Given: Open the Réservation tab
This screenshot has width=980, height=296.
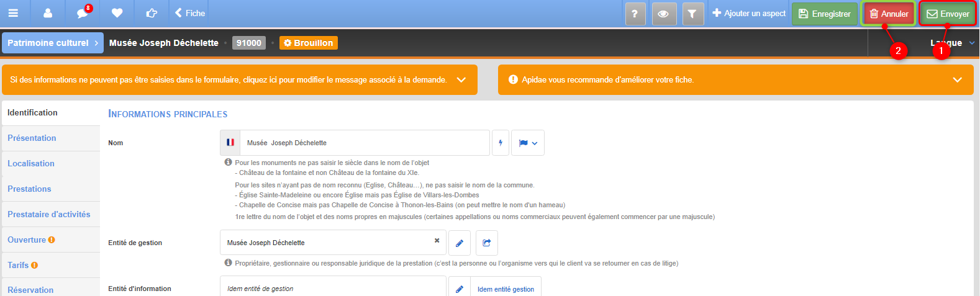Looking at the screenshot, I should click(x=51, y=289).
